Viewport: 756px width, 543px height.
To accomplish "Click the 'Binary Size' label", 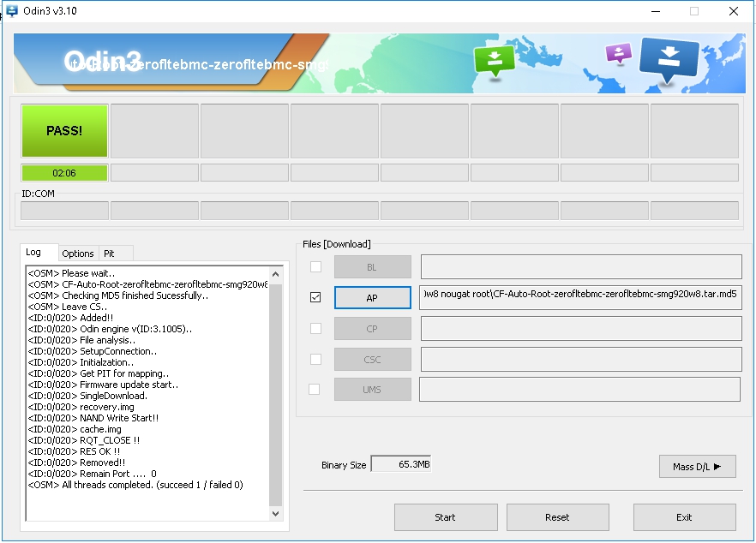I will point(344,465).
